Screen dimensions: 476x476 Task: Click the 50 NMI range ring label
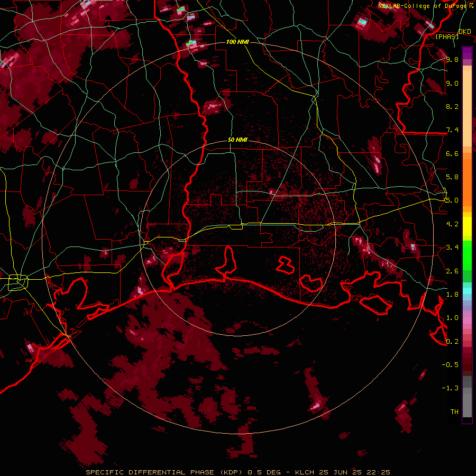(237, 140)
